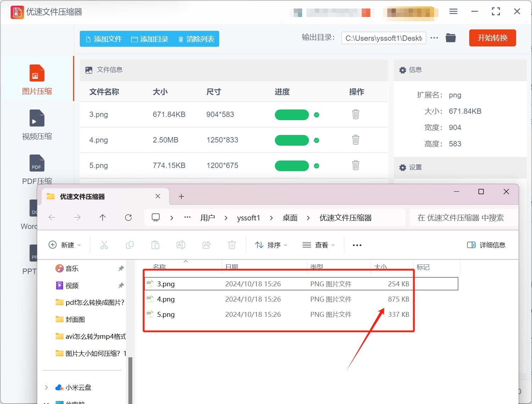Delete 3.png using its trash icon
Screen dimensions: 532x404
click(x=355, y=114)
